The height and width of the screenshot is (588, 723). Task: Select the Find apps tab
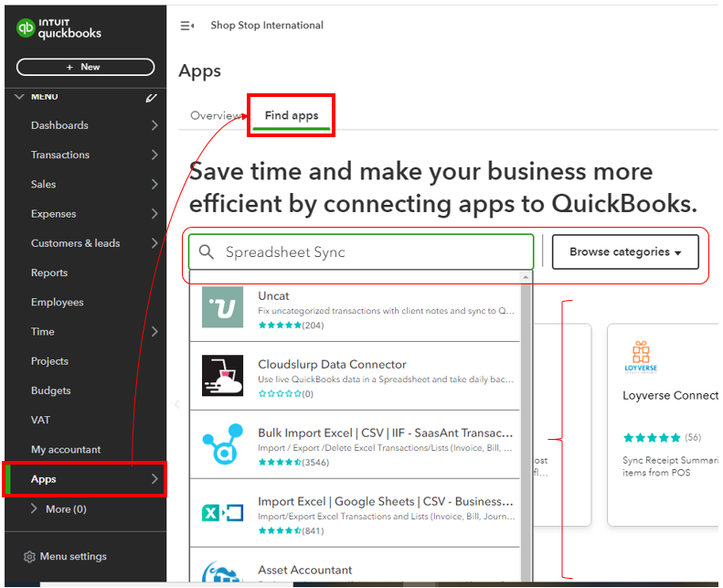(x=292, y=116)
